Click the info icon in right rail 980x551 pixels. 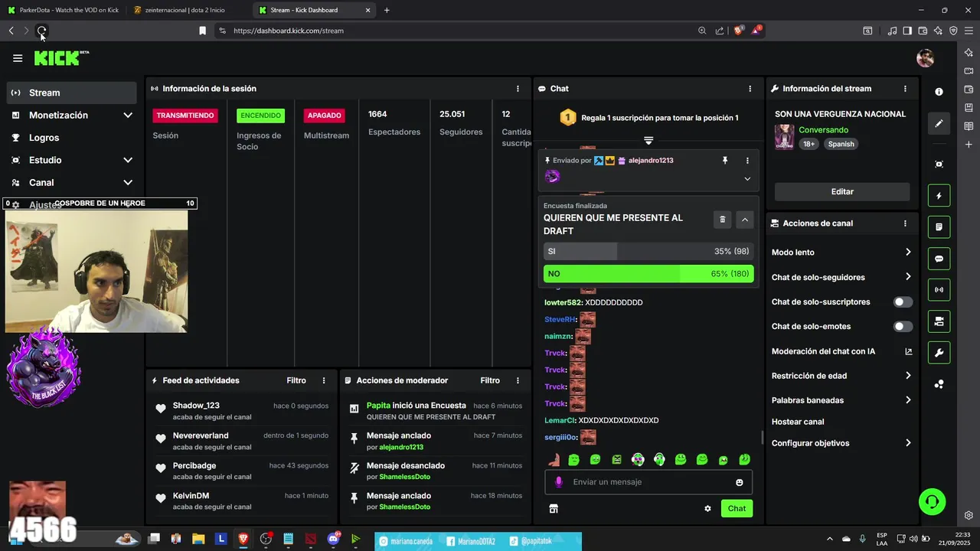pos(939,91)
